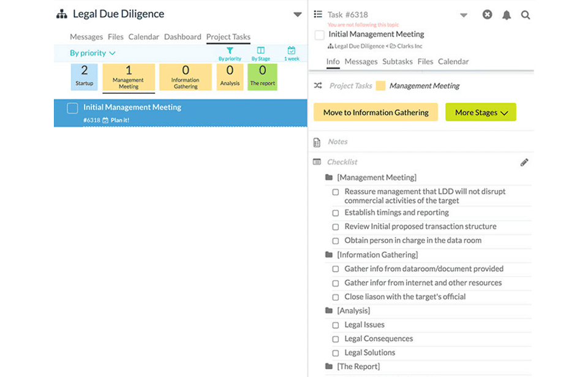The height and width of the screenshot is (377, 588).
Task: Click the Checklist panel icon
Action: 317,162
